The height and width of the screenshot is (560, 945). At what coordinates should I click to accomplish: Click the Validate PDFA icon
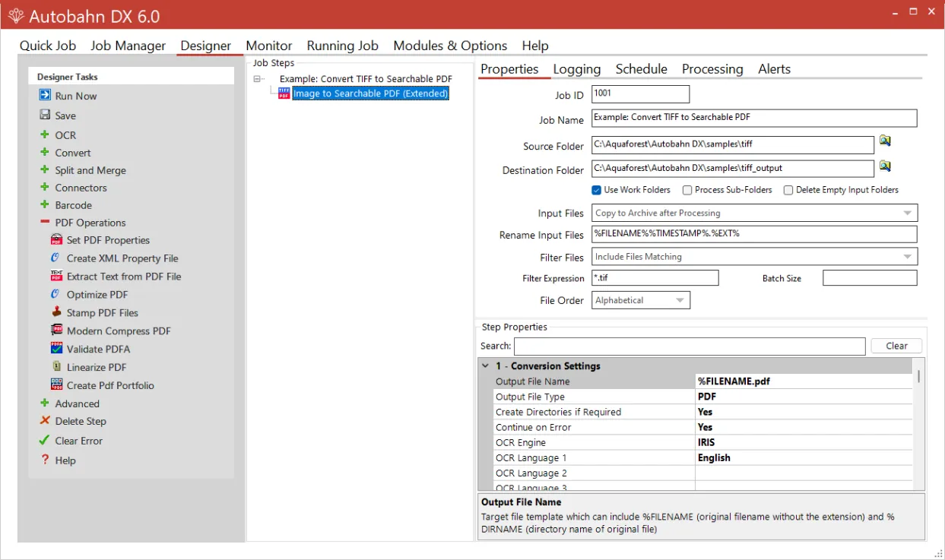(x=56, y=349)
